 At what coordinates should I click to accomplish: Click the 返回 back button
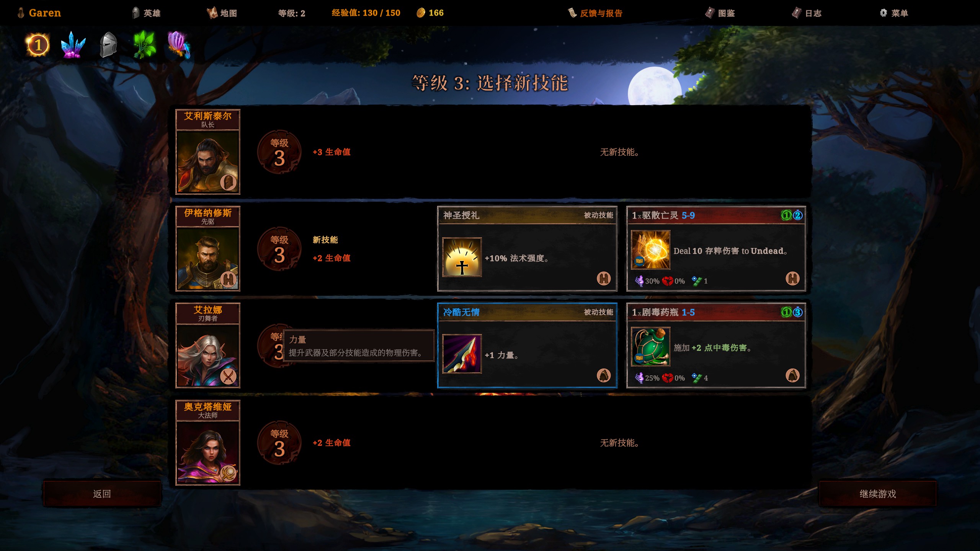click(x=102, y=494)
